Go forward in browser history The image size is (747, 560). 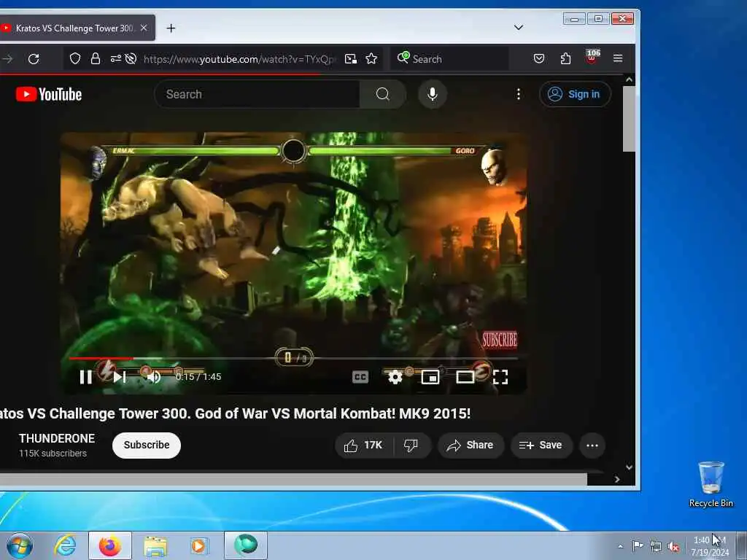click(7, 59)
